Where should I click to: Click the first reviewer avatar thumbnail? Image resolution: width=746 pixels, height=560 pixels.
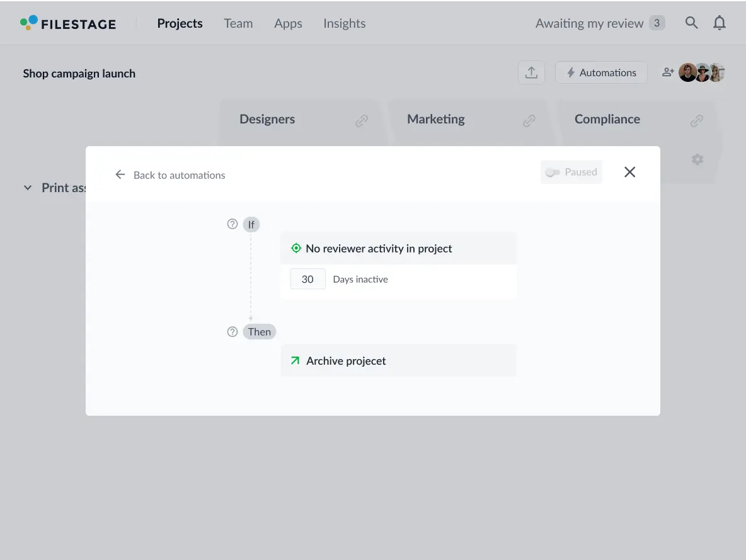pos(687,72)
